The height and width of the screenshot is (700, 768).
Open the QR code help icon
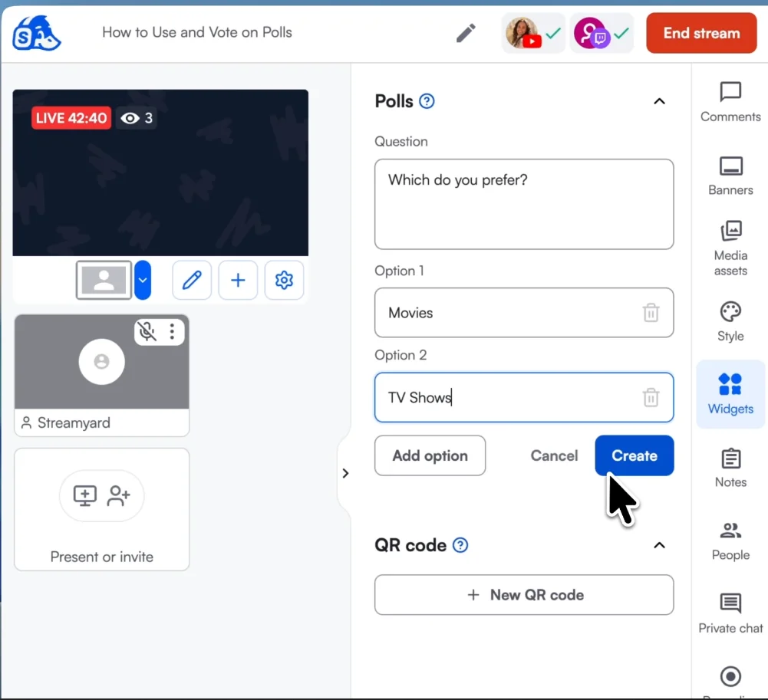point(460,545)
